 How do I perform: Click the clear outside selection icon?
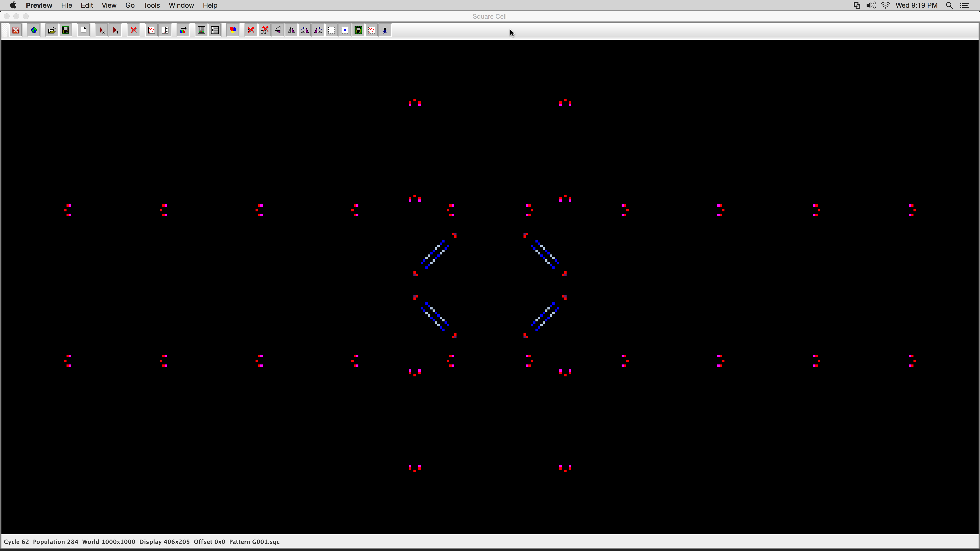[264, 30]
